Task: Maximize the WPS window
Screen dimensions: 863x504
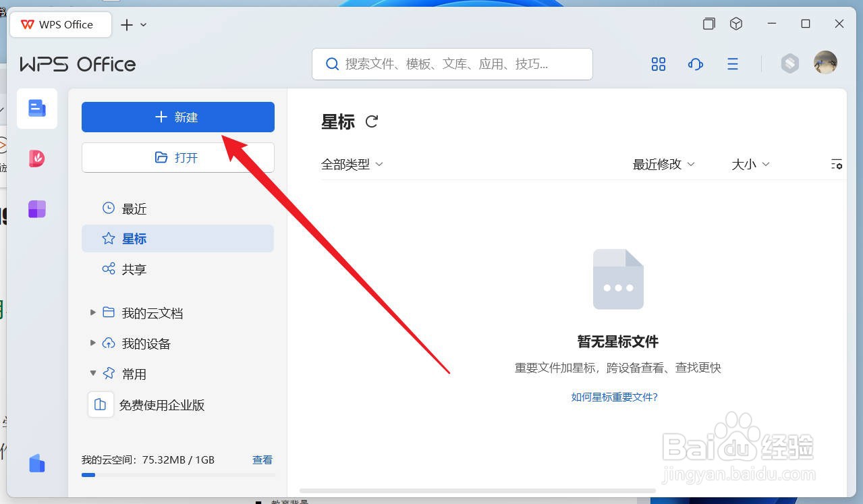Action: tap(806, 24)
